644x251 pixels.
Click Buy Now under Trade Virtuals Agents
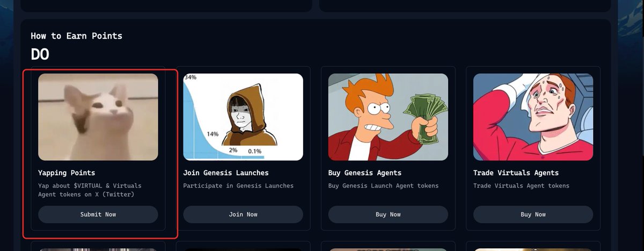[533, 214]
